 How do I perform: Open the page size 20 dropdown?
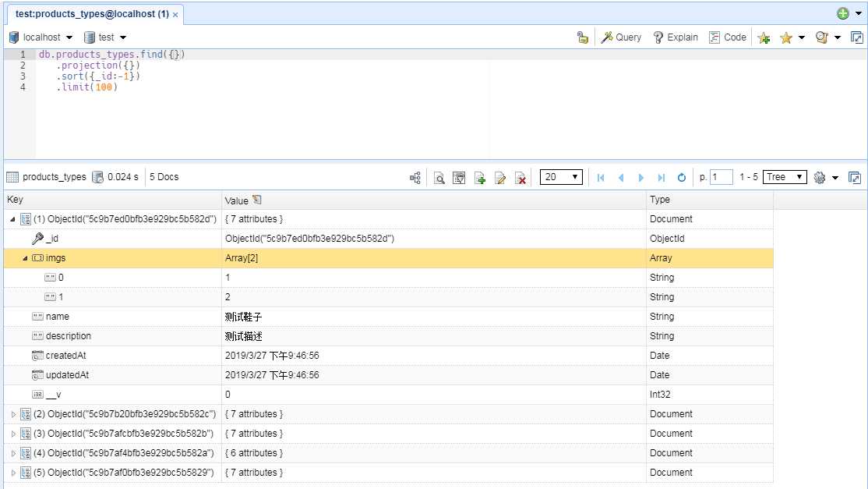point(561,177)
